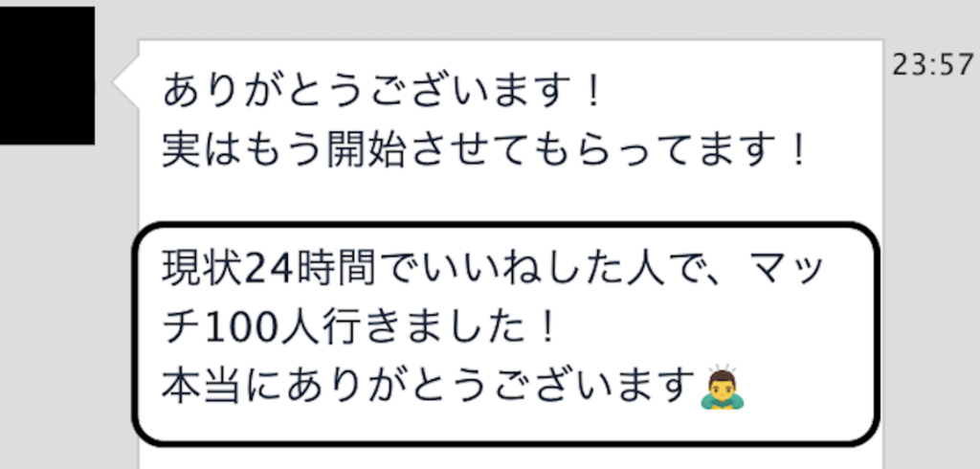Click the chat bubble's pointed tail
Image resolution: width=980 pixels, height=469 pixels.
pos(125,82)
